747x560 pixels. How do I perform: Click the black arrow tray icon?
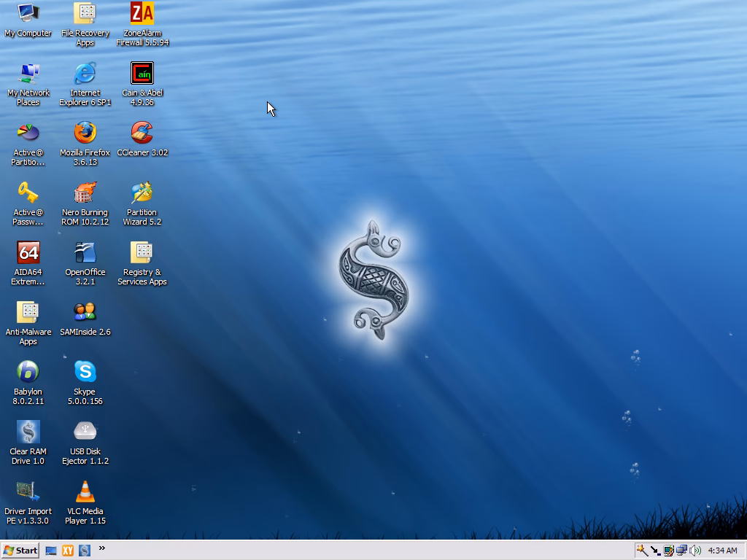coord(655,551)
